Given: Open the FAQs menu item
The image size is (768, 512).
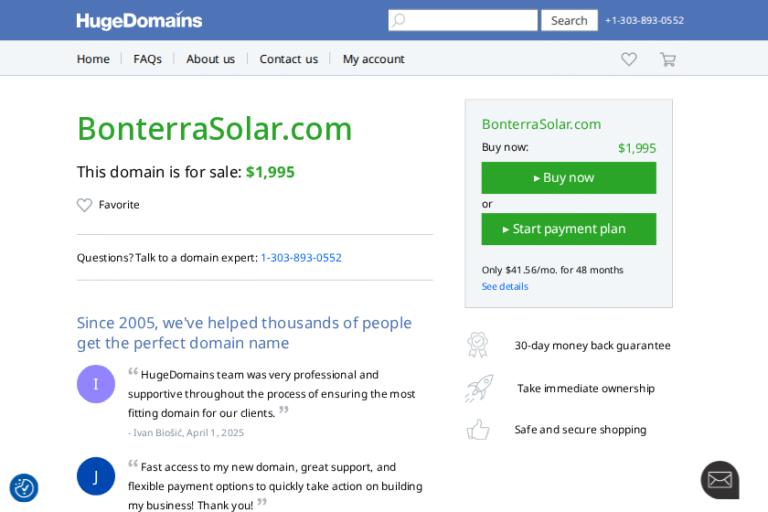Looking at the screenshot, I should click(147, 59).
